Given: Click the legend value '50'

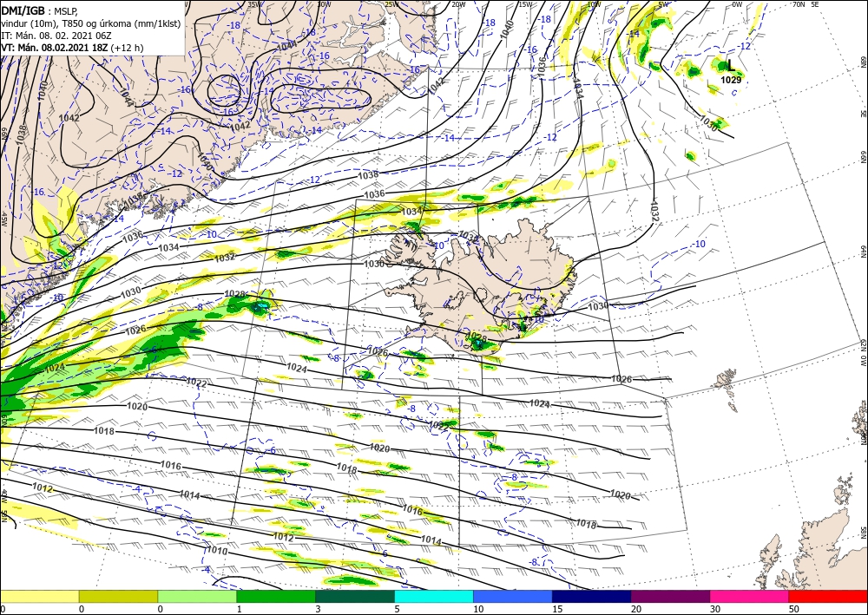Looking at the screenshot, I should point(794,609).
